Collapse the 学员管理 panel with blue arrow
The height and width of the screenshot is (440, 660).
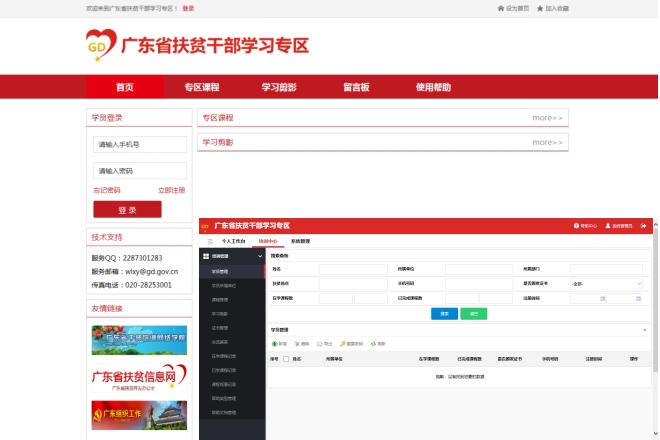pyautogui.click(x=644, y=330)
